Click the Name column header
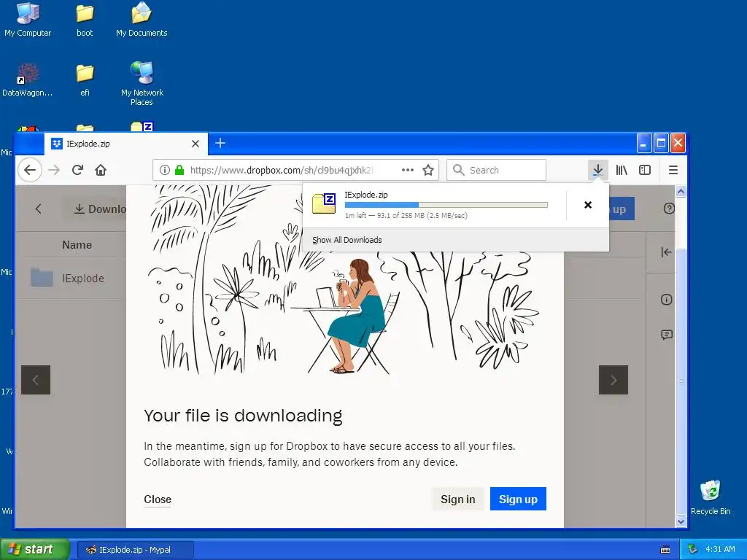 click(x=77, y=245)
